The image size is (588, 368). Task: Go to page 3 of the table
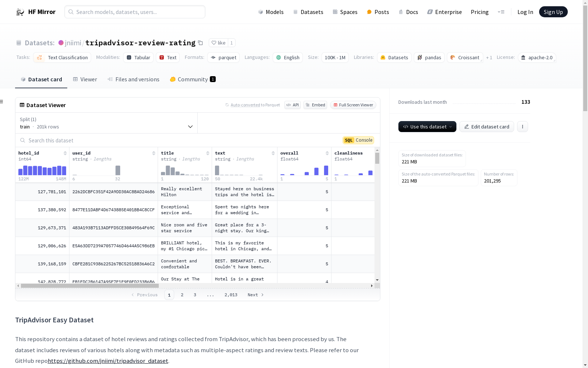[195, 295]
